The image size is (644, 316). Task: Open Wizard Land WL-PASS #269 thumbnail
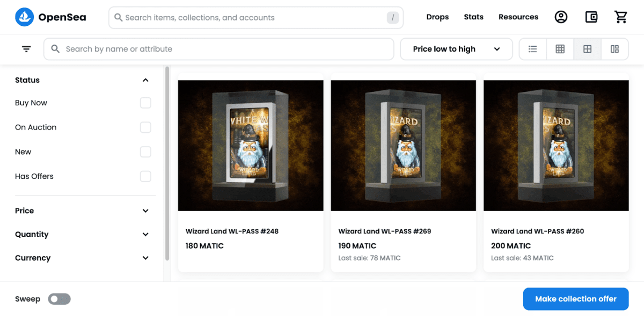pos(404,145)
